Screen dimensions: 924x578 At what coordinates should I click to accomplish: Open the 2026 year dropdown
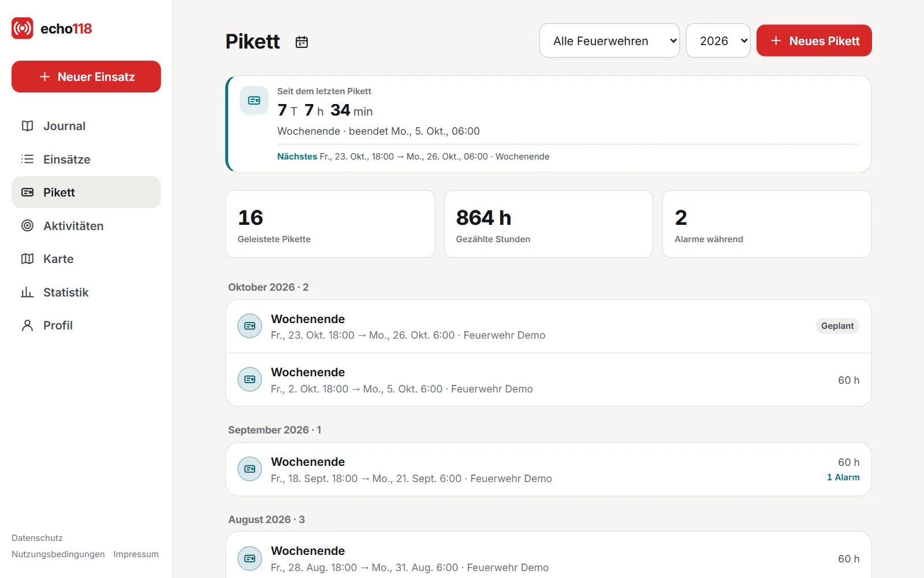coord(718,40)
